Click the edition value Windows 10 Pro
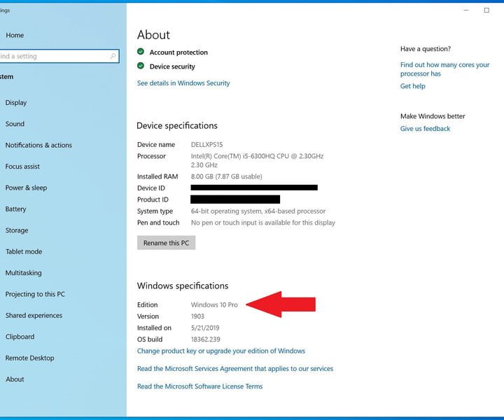The height and width of the screenshot is (420, 504). click(214, 304)
